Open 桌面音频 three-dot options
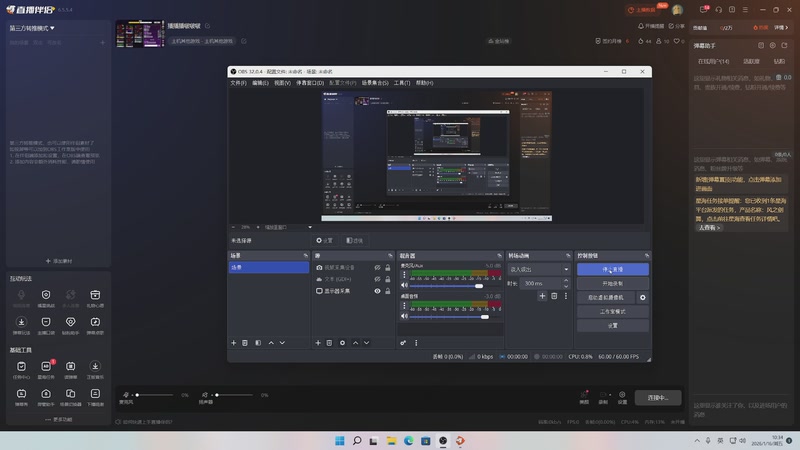Image resolution: width=800 pixels, height=450 pixels. tap(404, 306)
